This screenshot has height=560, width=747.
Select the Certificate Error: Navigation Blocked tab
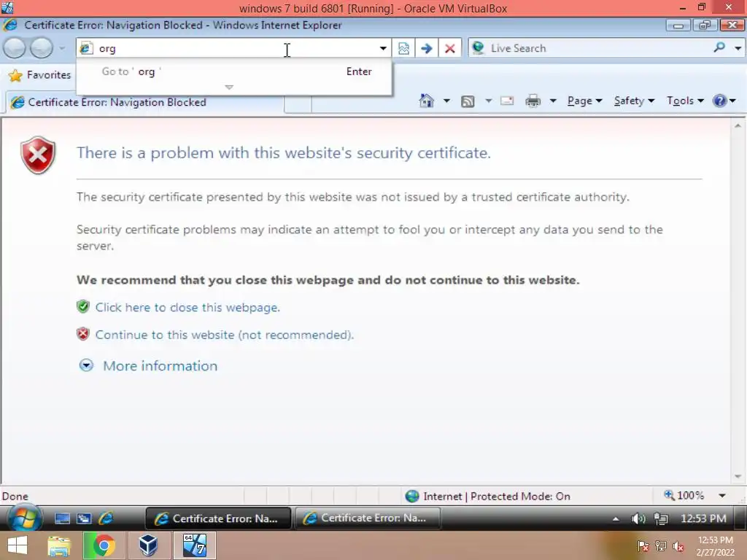pyautogui.click(x=145, y=102)
